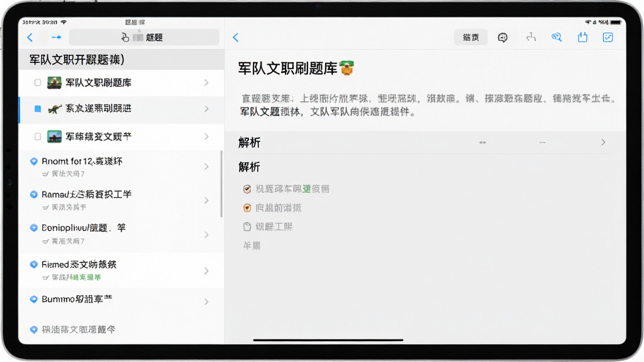This screenshot has width=644, height=362.
Task: Open the smiley chat bubble icon
Action: (502, 37)
